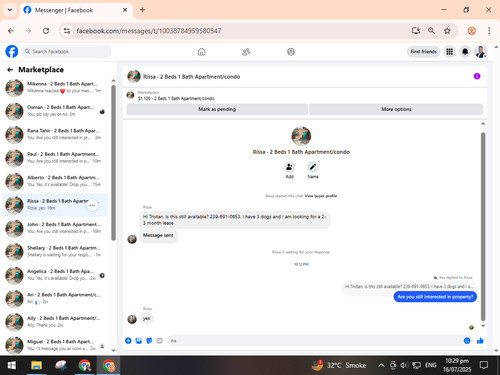This screenshot has width=500, height=375.
Task: Show hidden system tray icons
Action: 381,365
